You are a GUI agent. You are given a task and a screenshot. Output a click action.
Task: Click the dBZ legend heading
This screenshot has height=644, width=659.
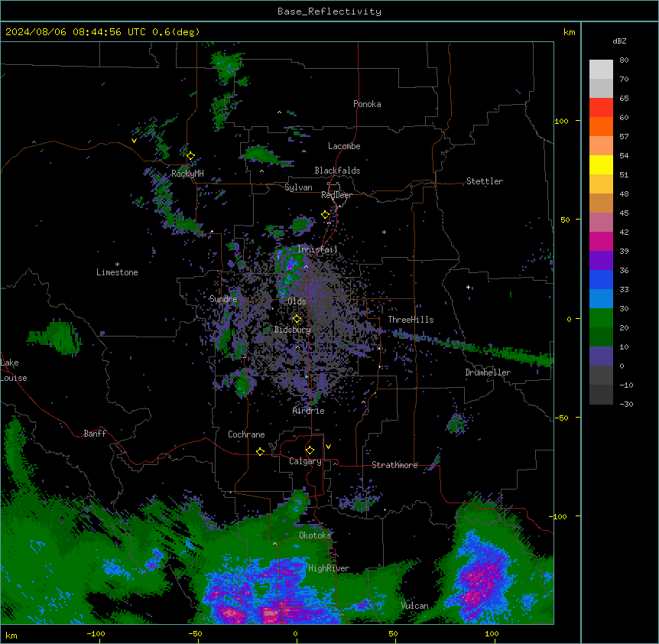pos(619,41)
